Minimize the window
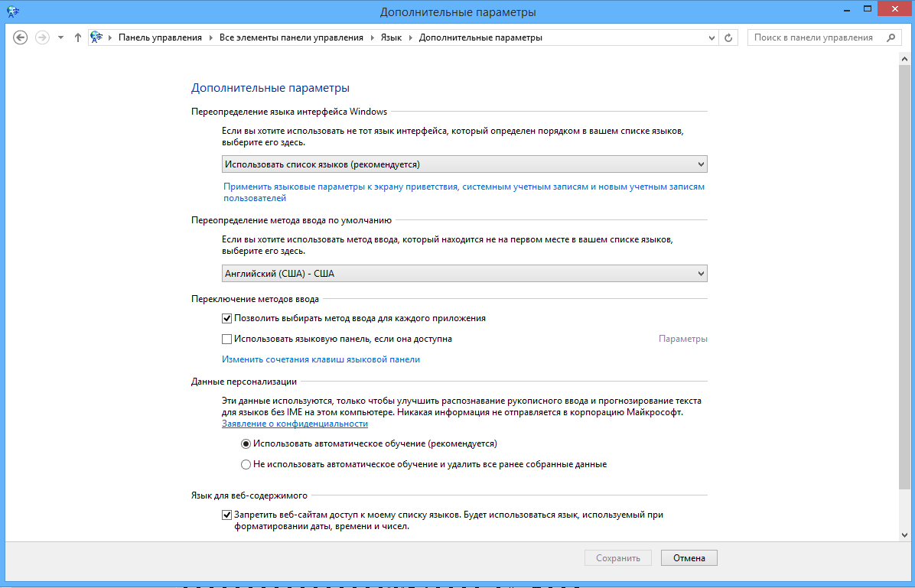 click(x=848, y=10)
